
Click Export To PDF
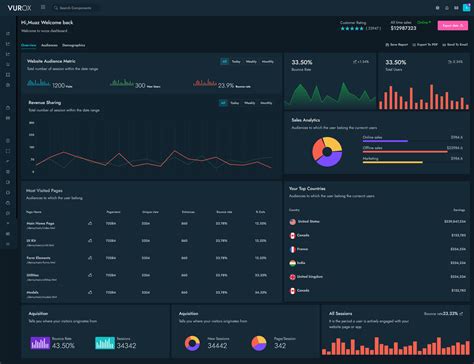tap(425, 44)
